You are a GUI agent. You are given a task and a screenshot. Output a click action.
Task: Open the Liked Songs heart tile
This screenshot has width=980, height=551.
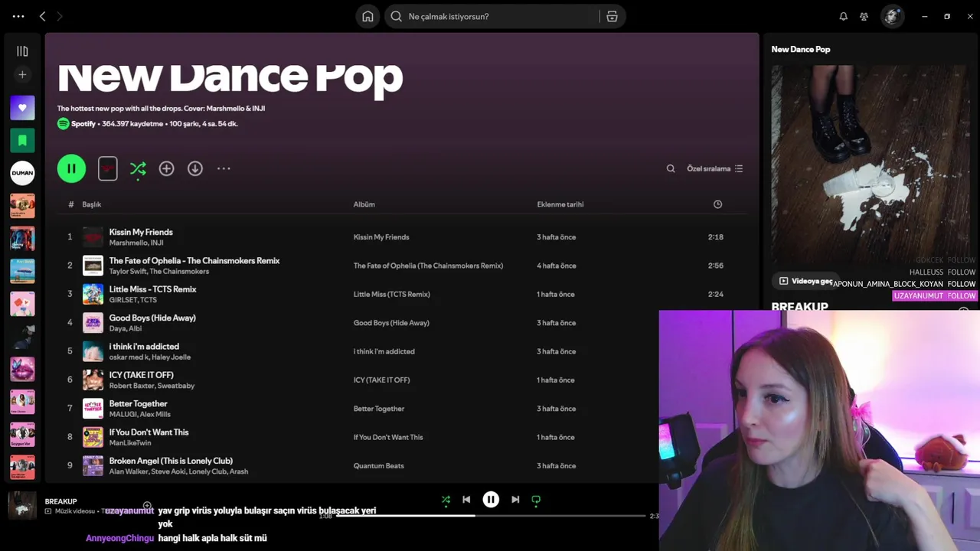pyautogui.click(x=22, y=108)
